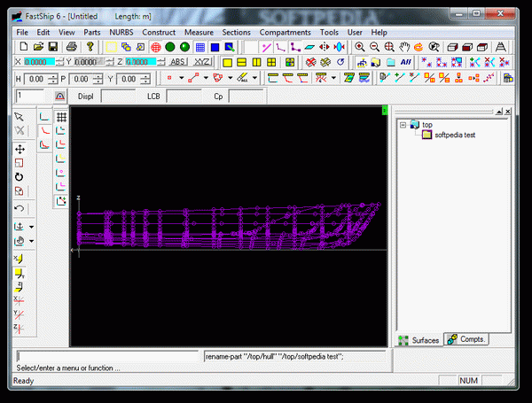The width and height of the screenshot is (532, 403).
Task: Click the blue 'All' icon
Action: pyautogui.click(x=405, y=62)
